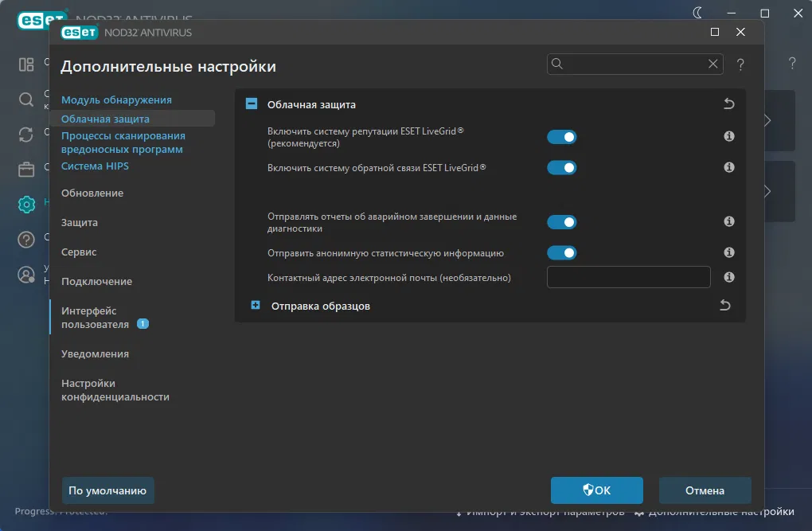Toggle dark mode moon icon in main window

tap(697, 13)
